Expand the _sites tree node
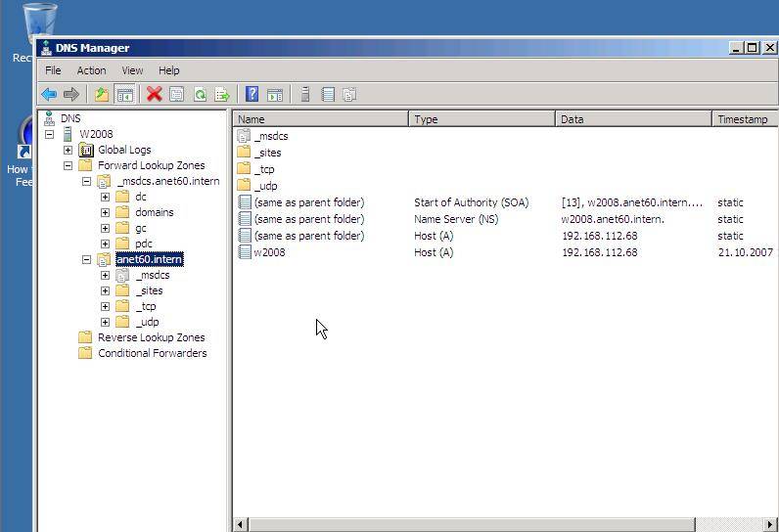This screenshot has width=779, height=532. [x=105, y=290]
